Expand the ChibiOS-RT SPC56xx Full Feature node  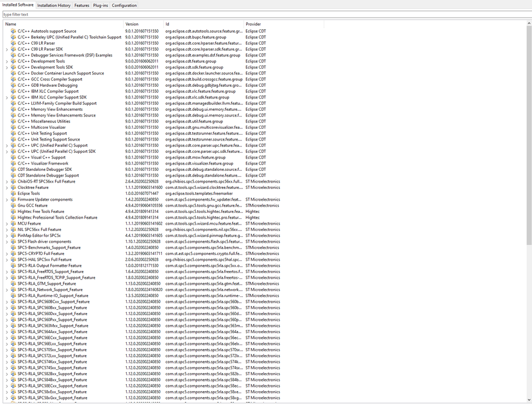(7, 182)
